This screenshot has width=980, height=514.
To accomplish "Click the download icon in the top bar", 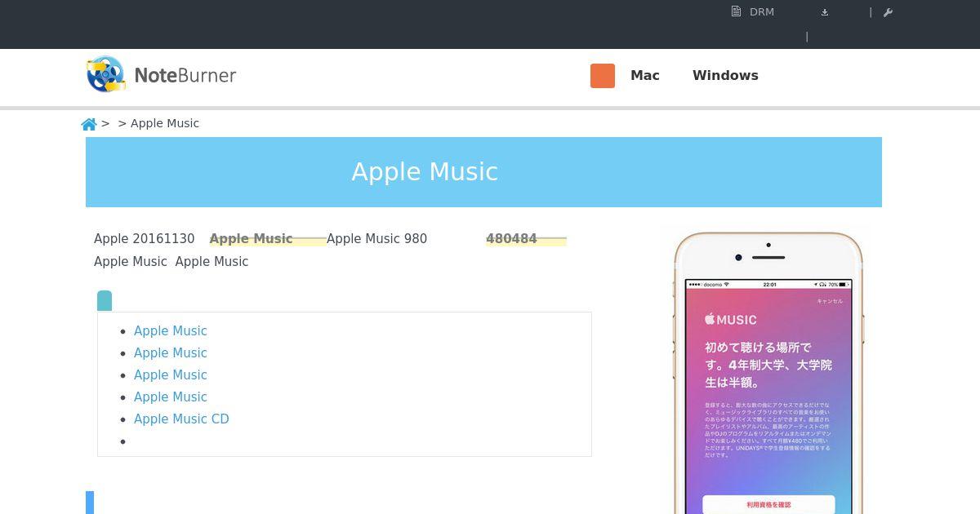I will tap(825, 12).
